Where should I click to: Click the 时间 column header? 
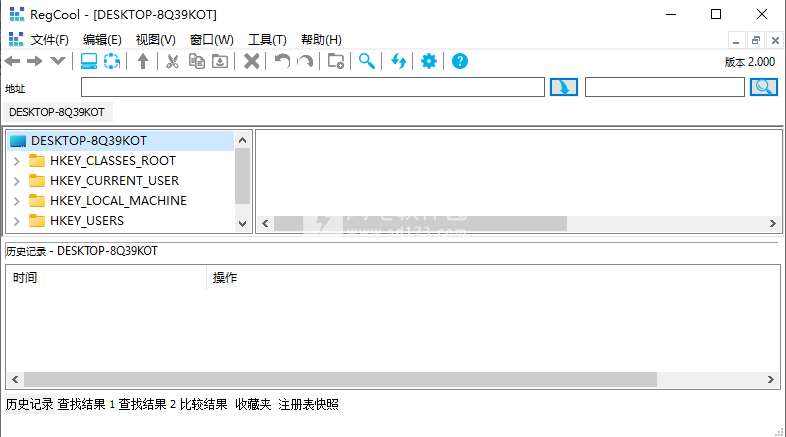[x=106, y=278]
